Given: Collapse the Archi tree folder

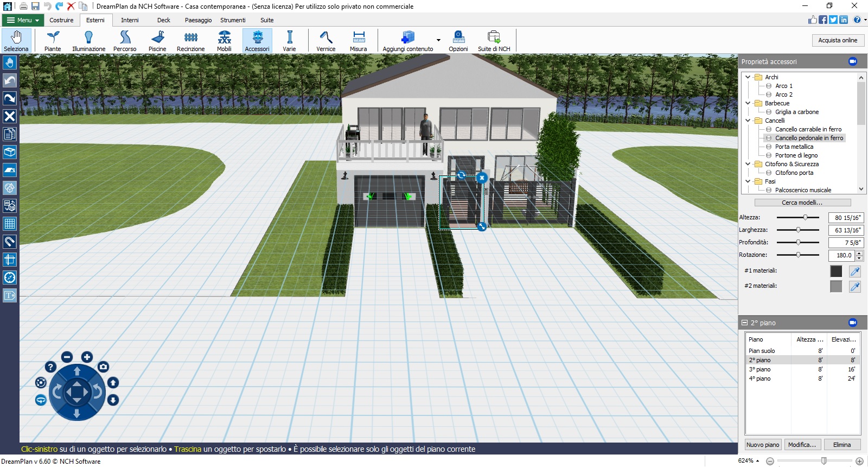Looking at the screenshot, I should pyautogui.click(x=748, y=77).
